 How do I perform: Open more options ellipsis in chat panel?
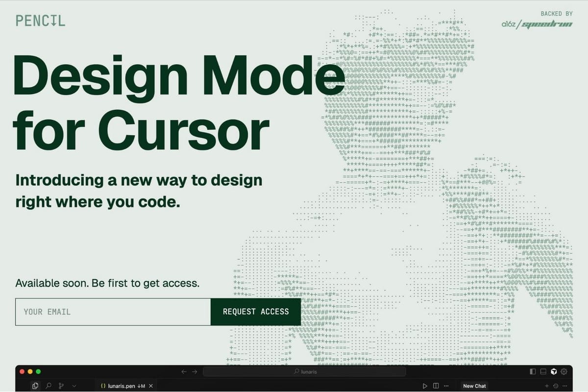(x=564, y=386)
